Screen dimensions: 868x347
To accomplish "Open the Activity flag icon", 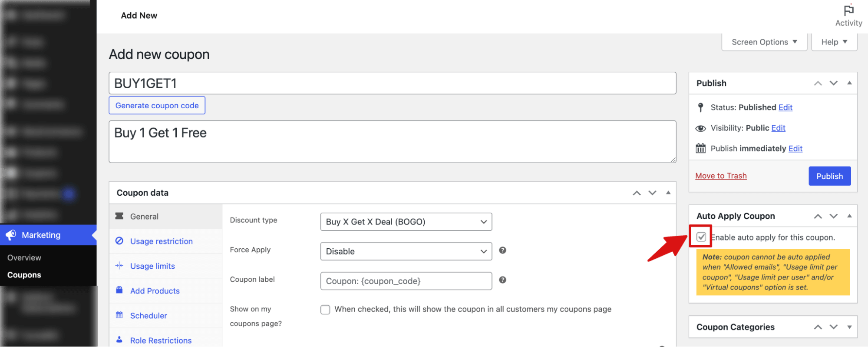I will pos(848,10).
